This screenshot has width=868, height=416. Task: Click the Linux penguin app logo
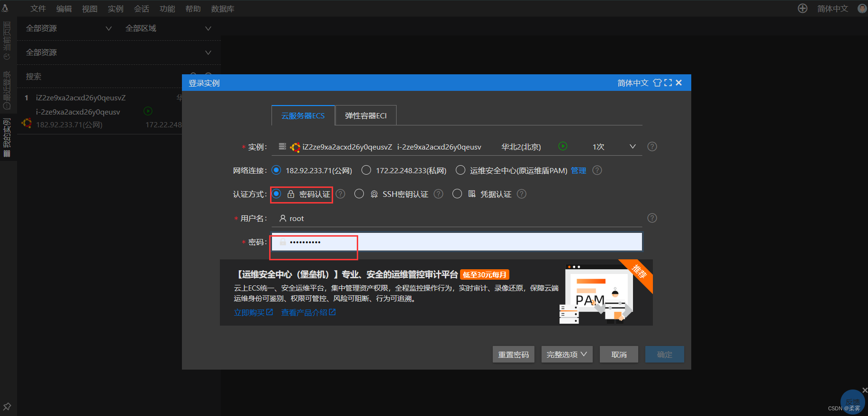(x=5, y=8)
